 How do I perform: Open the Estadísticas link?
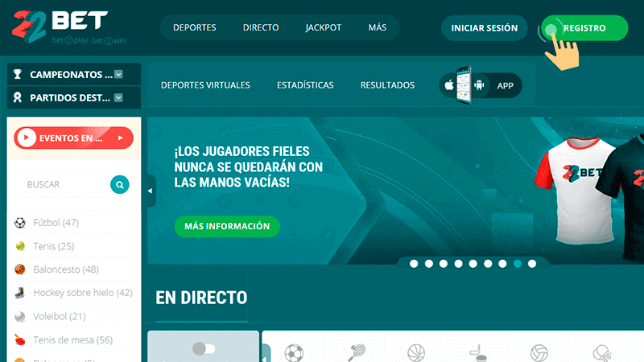coord(305,85)
